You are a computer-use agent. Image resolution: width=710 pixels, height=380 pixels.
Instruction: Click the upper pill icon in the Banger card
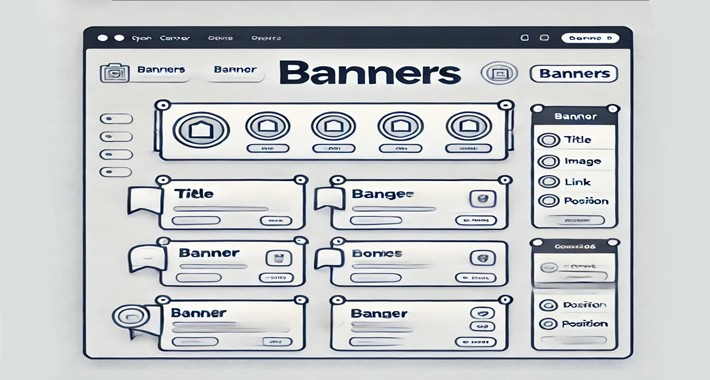click(482, 313)
